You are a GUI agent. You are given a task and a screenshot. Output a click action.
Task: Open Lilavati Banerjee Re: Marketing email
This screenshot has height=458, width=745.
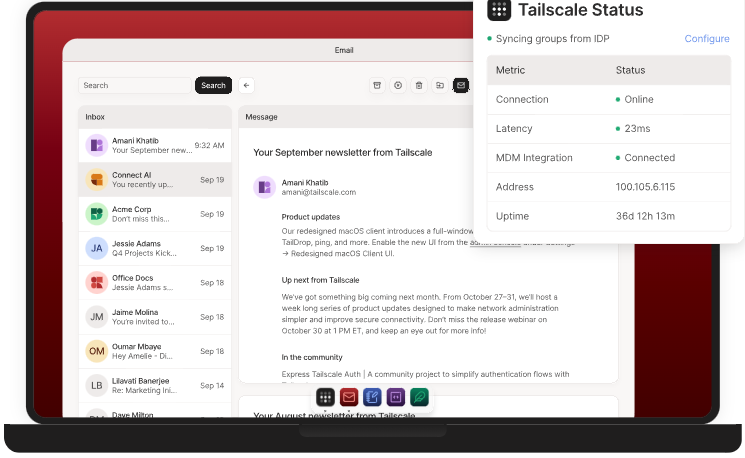(155, 385)
